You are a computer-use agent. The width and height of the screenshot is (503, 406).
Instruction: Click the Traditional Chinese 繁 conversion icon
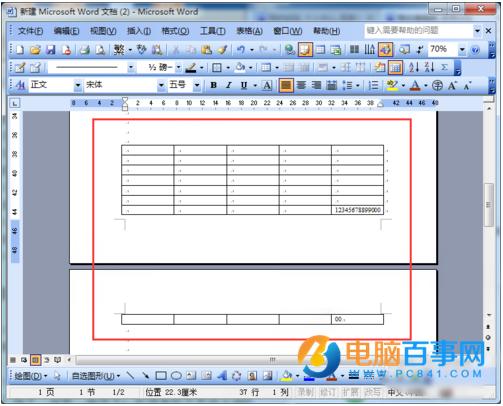click(x=119, y=50)
